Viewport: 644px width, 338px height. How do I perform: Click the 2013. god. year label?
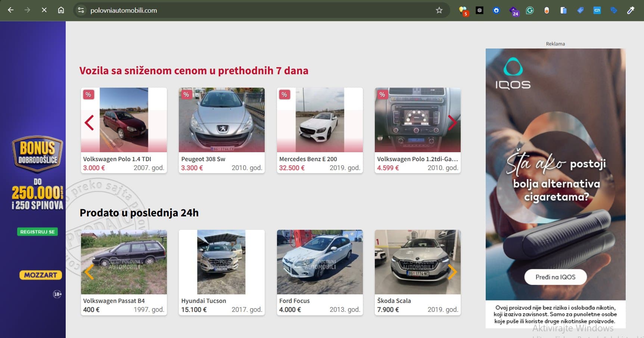pos(345,310)
